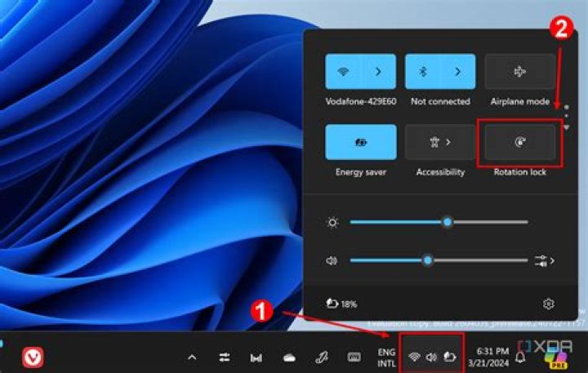The height and width of the screenshot is (373, 588).
Task: Enable Airplane mode tile
Action: click(x=519, y=72)
